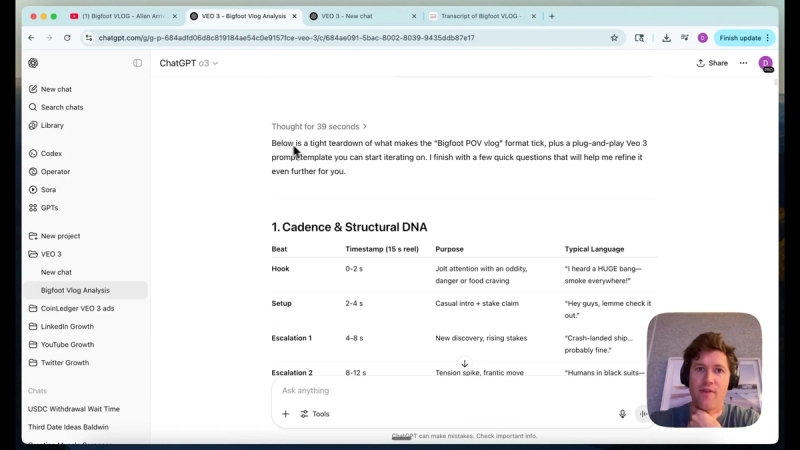
Task: Open Chrome profile avatar in toolbar
Action: pyautogui.click(x=703, y=38)
